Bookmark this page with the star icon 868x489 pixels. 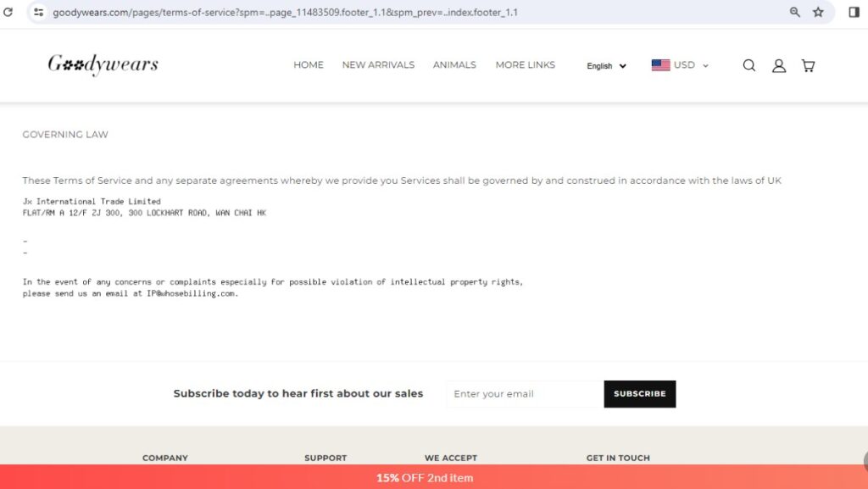click(x=817, y=13)
